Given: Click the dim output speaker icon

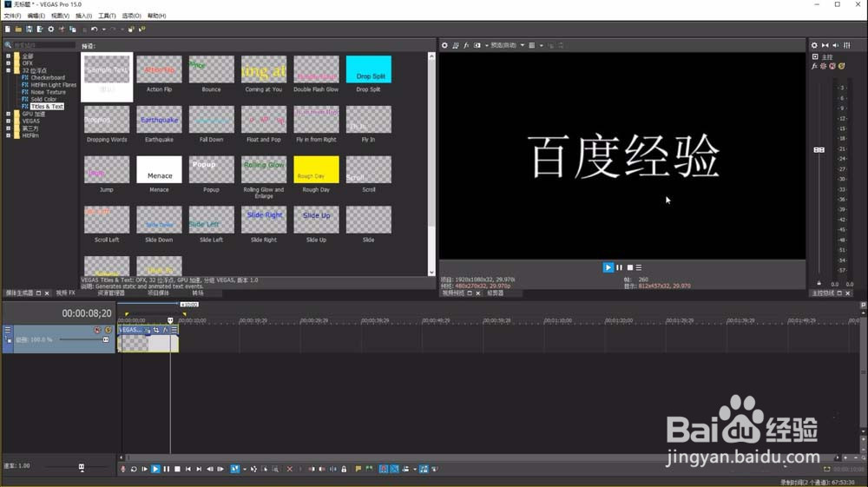Looking at the screenshot, I should pyautogui.click(x=836, y=45).
